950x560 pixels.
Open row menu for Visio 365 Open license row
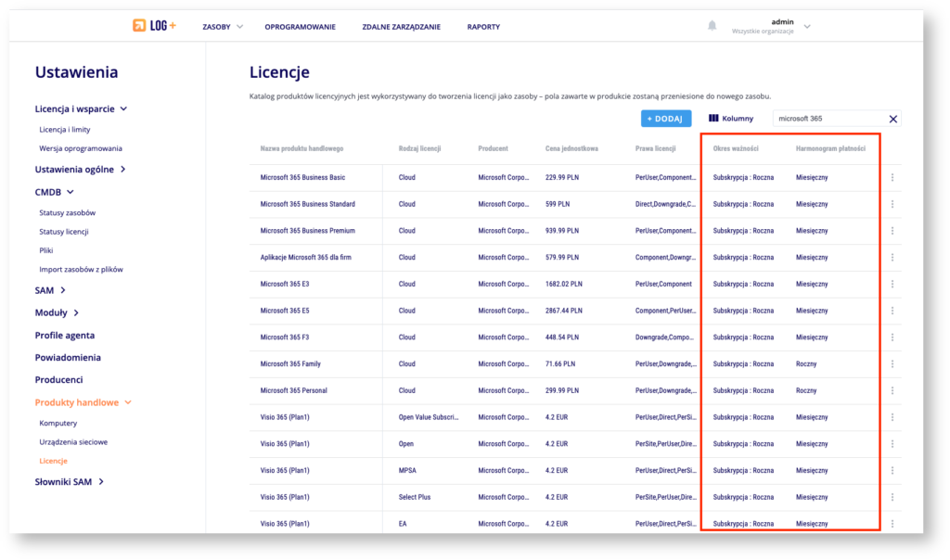892,444
